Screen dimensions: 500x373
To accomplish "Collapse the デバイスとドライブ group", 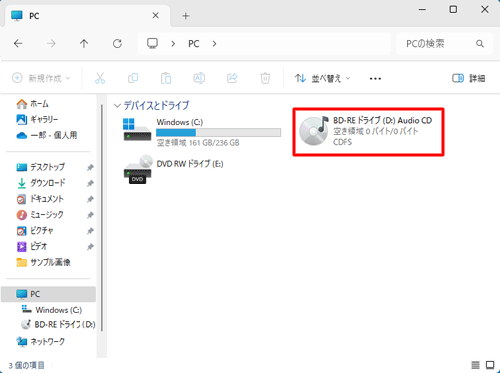I will (x=117, y=106).
